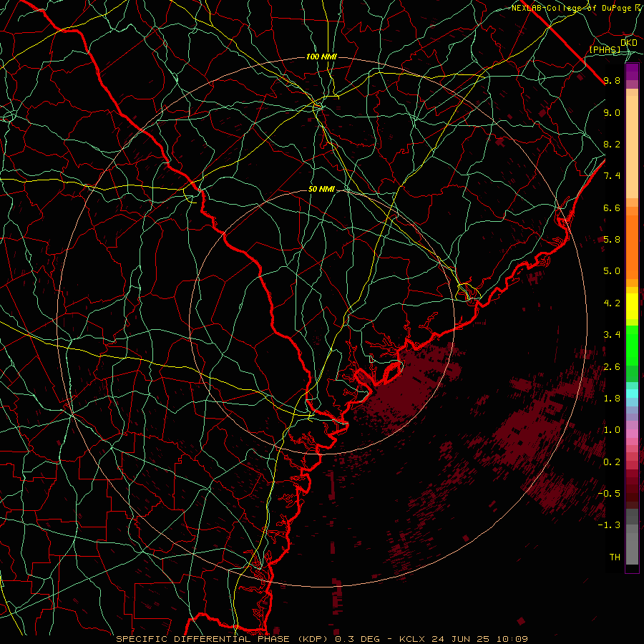644x644 pixels.
Task: Pick the pink segment of the color bar
Action: pos(632,434)
